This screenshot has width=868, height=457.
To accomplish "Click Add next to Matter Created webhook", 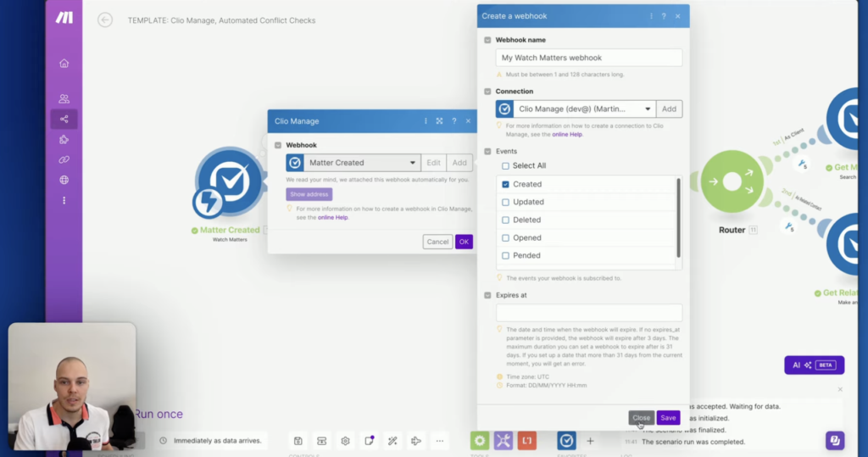I will click(459, 163).
